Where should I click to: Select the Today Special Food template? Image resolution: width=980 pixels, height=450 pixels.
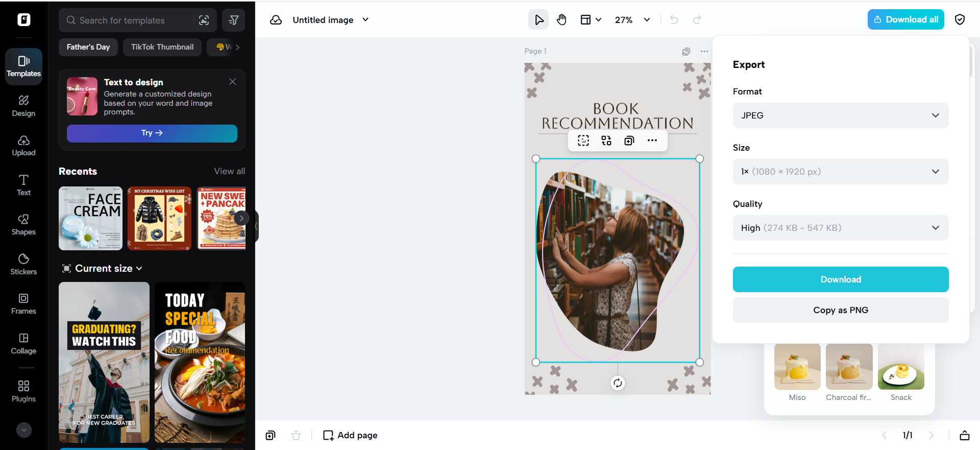(x=200, y=362)
